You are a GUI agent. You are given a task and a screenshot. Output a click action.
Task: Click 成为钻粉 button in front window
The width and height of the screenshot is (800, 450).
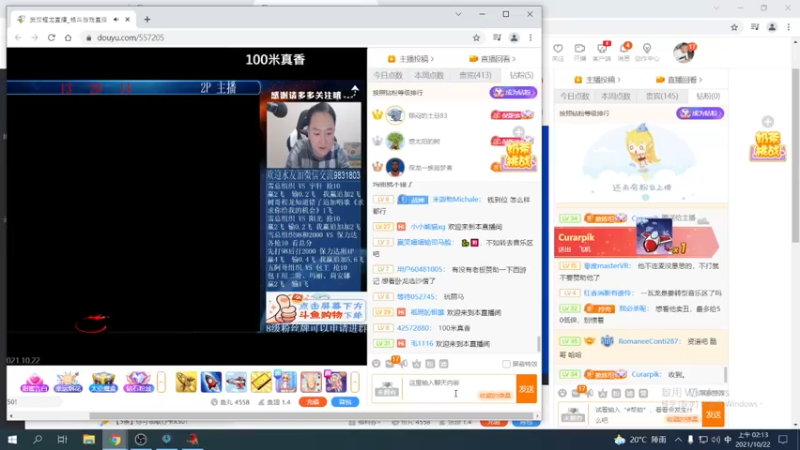513,92
